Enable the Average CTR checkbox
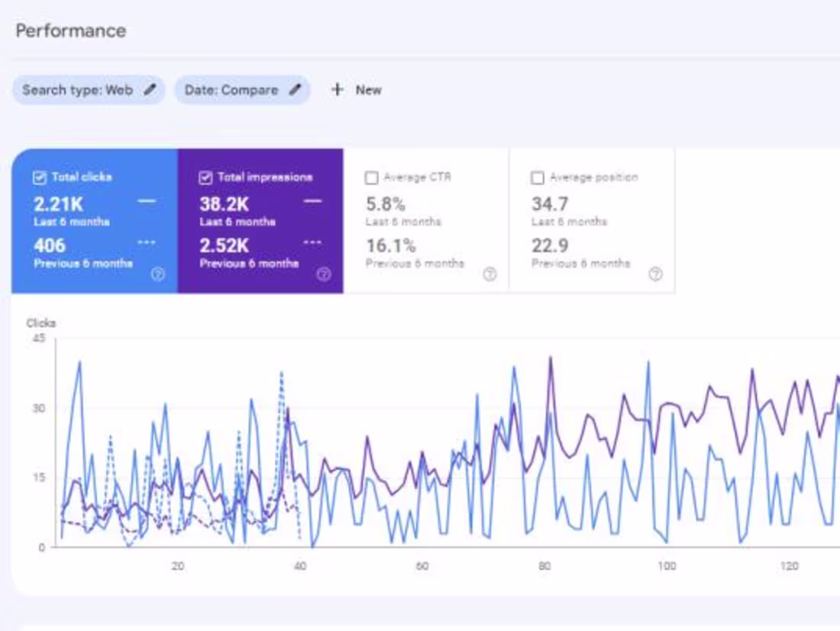This screenshot has height=631, width=840. point(371,176)
